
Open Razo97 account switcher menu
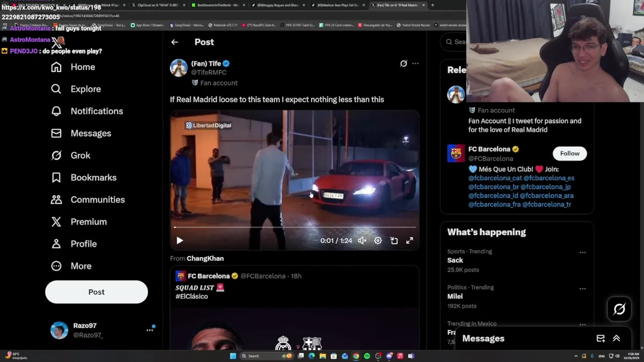[149, 330]
